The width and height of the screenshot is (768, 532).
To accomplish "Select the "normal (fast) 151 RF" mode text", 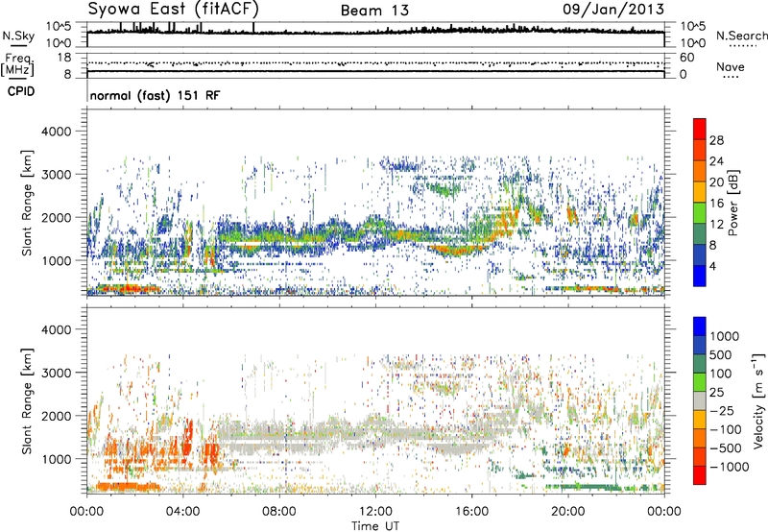I will (x=155, y=95).
